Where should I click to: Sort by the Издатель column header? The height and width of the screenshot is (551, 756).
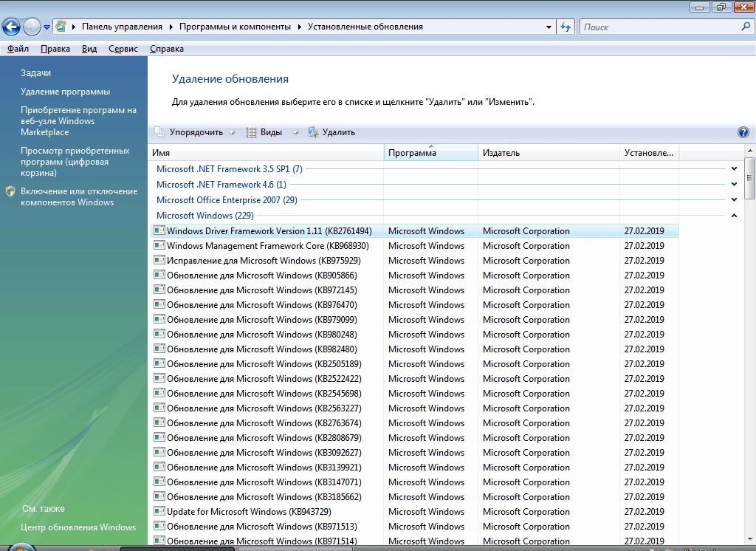coord(549,153)
